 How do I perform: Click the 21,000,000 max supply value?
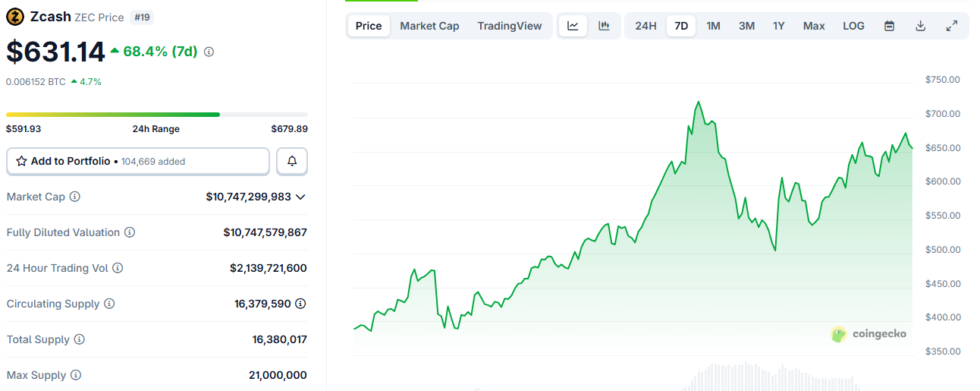pyautogui.click(x=278, y=375)
